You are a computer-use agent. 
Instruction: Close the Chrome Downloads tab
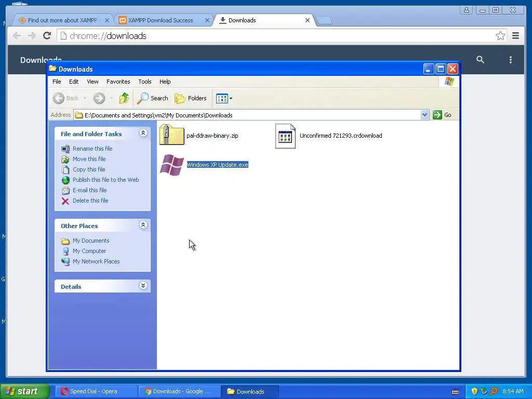pyautogui.click(x=308, y=20)
